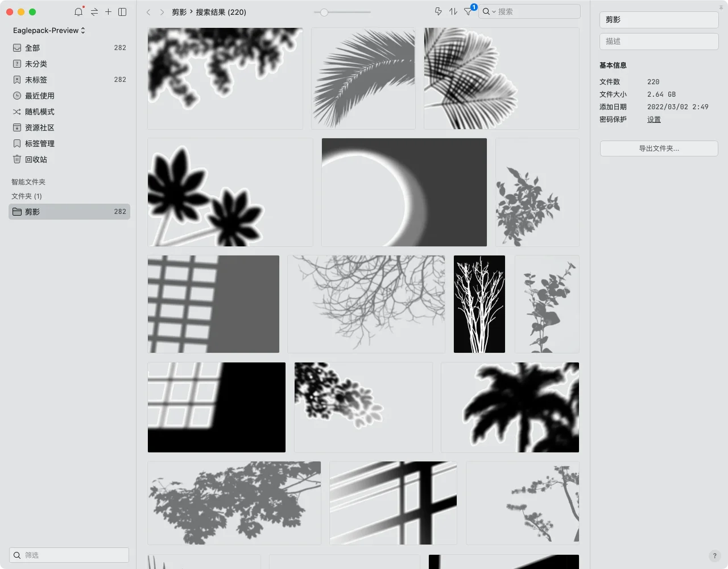Select the two black maple-like leaves thumbnail
This screenshot has width=728, height=569.
pos(230,192)
